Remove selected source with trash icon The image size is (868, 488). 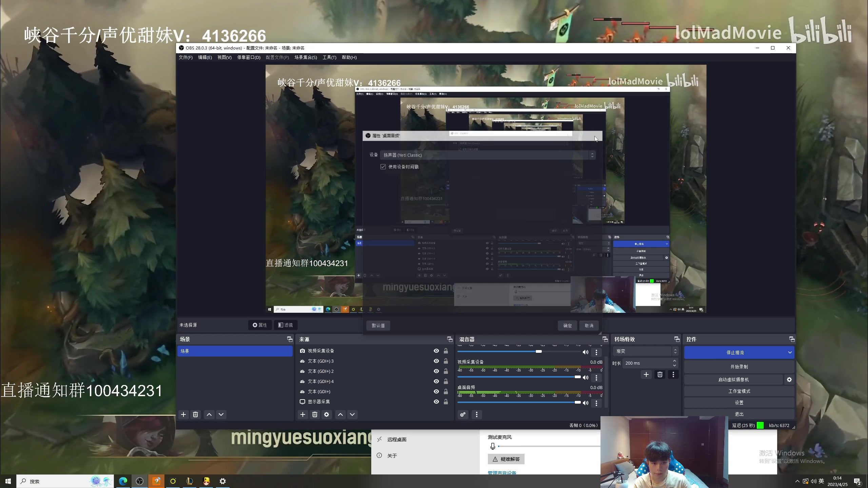[315, 414]
